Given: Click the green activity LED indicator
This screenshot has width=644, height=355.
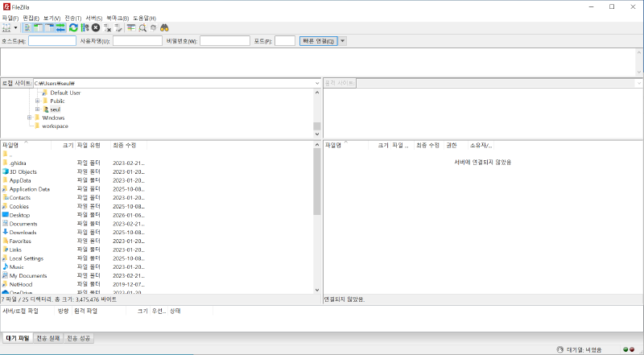Looking at the screenshot, I should [x=625, y=349].
